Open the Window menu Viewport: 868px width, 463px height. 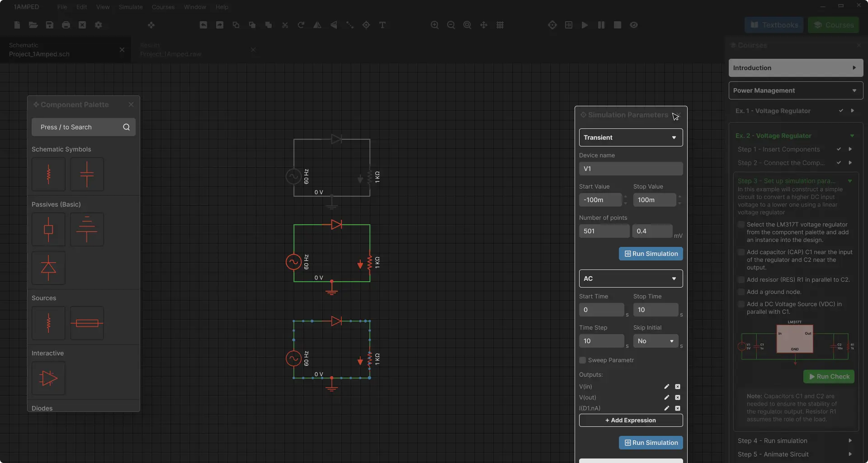point(195,7)
